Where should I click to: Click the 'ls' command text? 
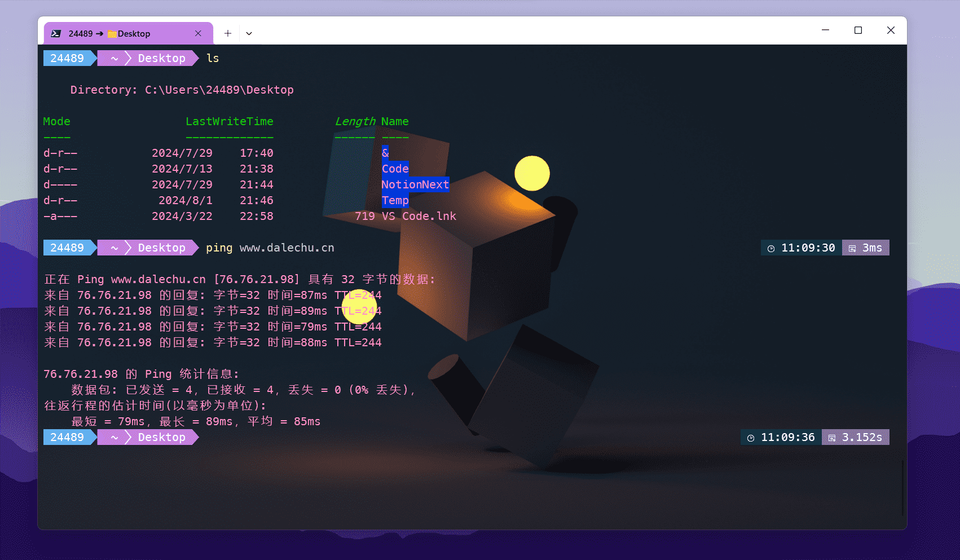pyautogui.click(x=213, y=58)
